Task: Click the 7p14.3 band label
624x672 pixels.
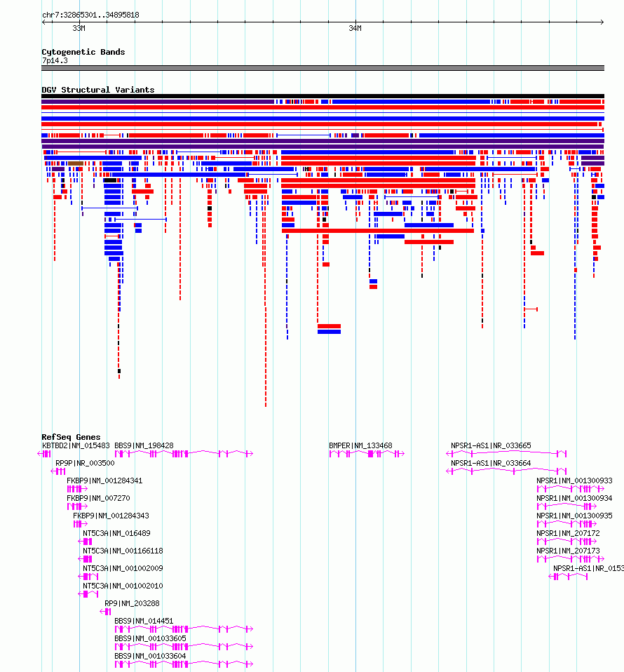Action: [55, 60]
